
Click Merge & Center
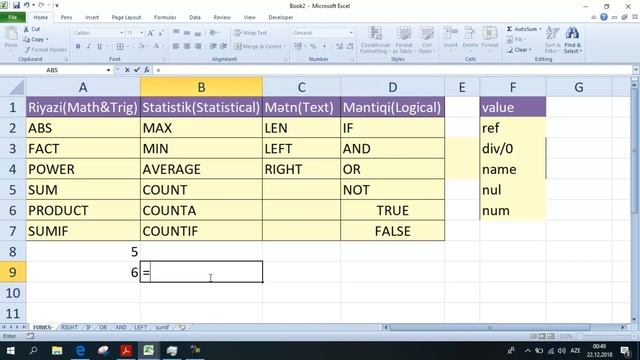(x=260, y=47)
